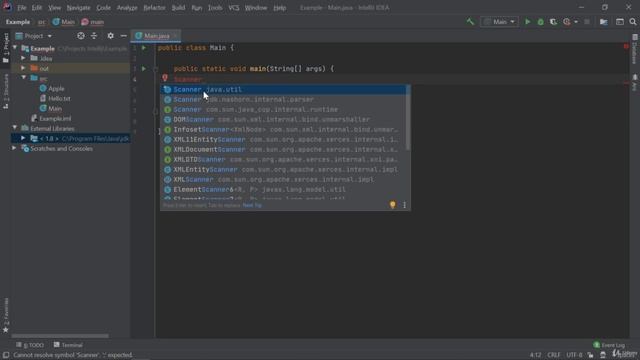This screenshot has height=360, width=640.
Task: Open Project Structure folder icon in toolbar
Action: click(604, 22)
